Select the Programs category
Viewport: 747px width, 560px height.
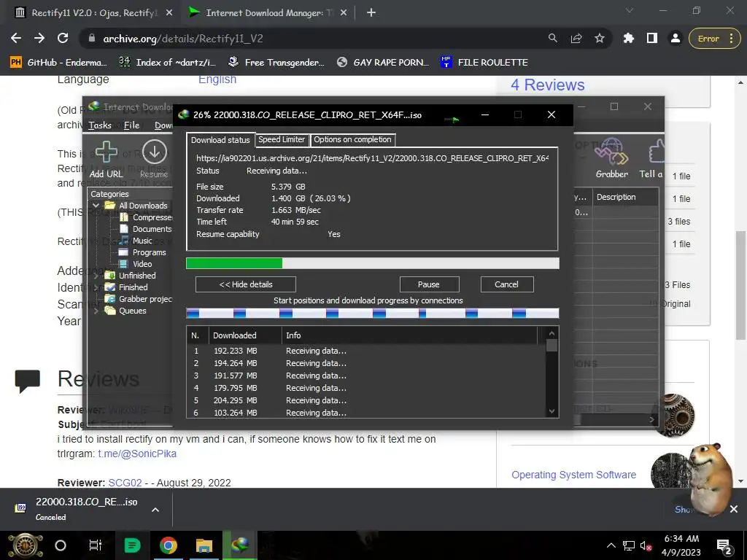click(x=143, y=252)
